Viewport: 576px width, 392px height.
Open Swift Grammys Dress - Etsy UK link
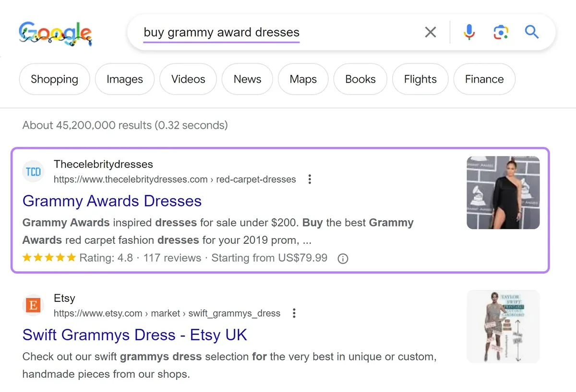(135, 335)
